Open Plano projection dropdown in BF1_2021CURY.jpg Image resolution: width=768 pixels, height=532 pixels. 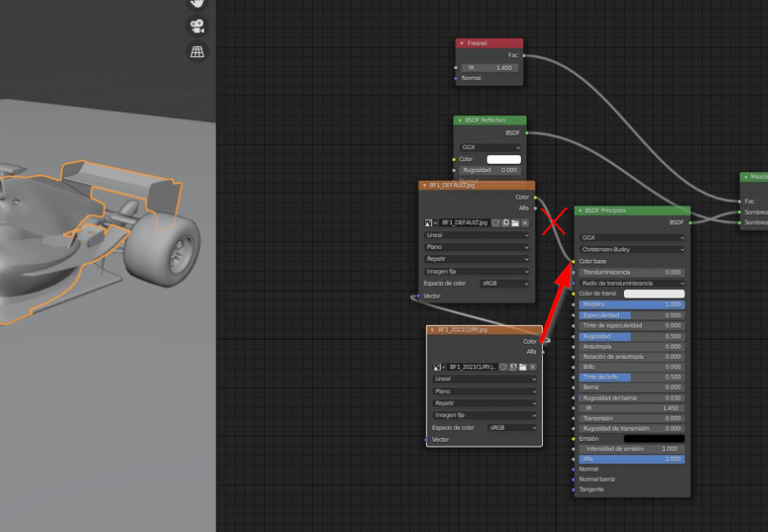[x=485, y=391]
